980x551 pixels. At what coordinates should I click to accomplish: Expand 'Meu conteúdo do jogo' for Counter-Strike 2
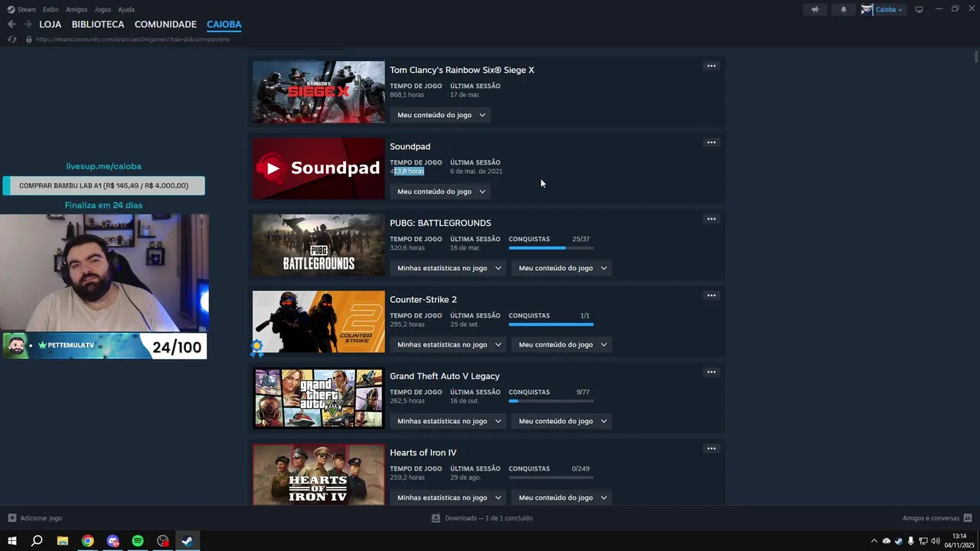point(561,344)
